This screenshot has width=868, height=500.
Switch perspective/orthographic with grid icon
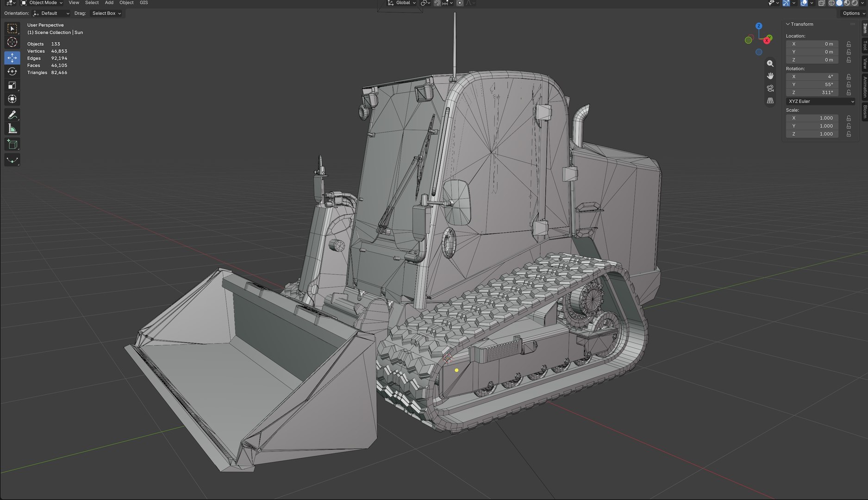tap(770, 100)
